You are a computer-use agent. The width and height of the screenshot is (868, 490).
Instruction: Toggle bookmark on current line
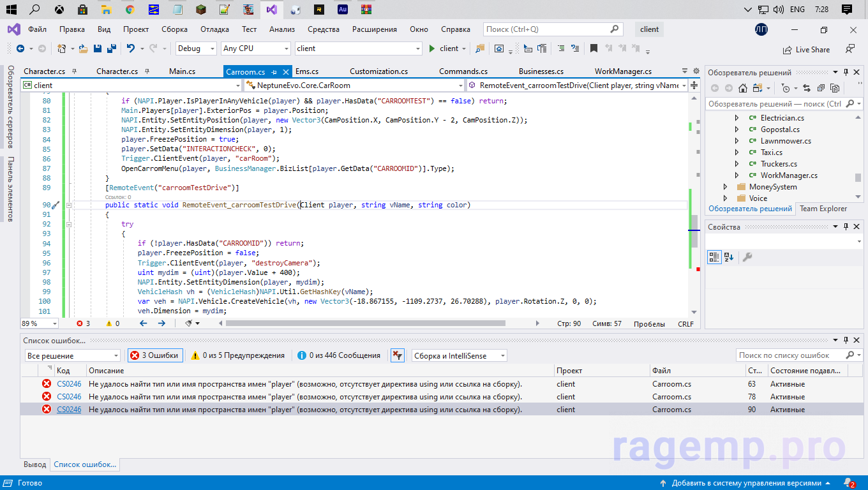(x=594, y=48)
